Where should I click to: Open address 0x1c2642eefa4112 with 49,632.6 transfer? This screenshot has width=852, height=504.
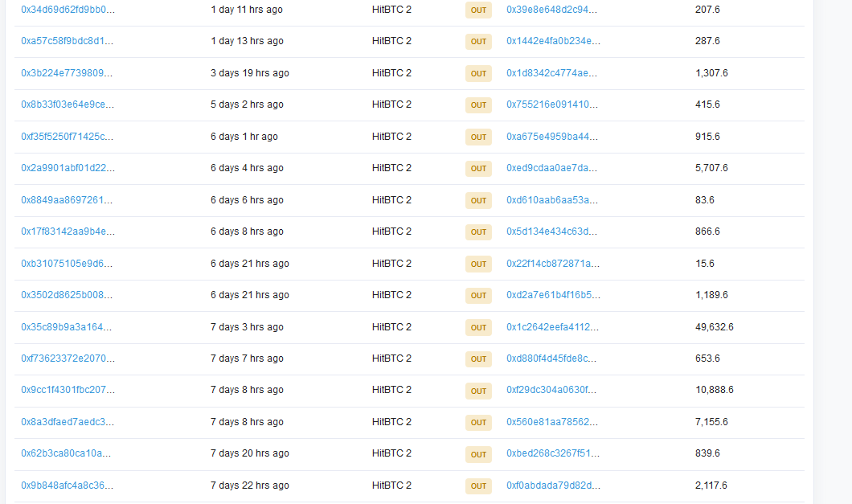tap(552, 327)
